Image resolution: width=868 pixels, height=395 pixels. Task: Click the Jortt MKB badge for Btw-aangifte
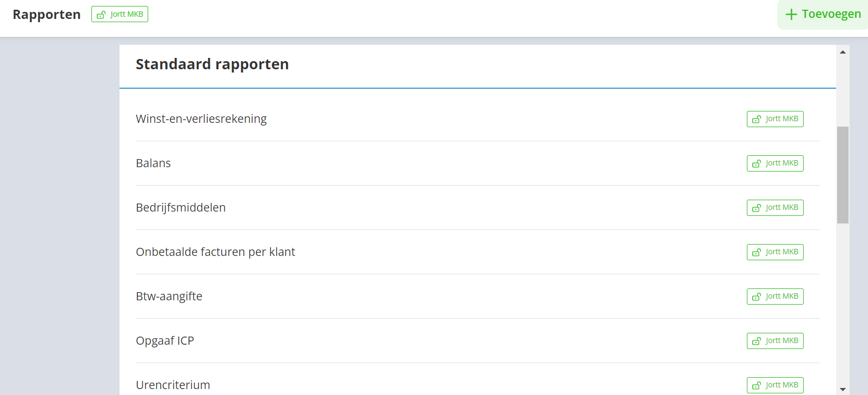click(774, 297)
